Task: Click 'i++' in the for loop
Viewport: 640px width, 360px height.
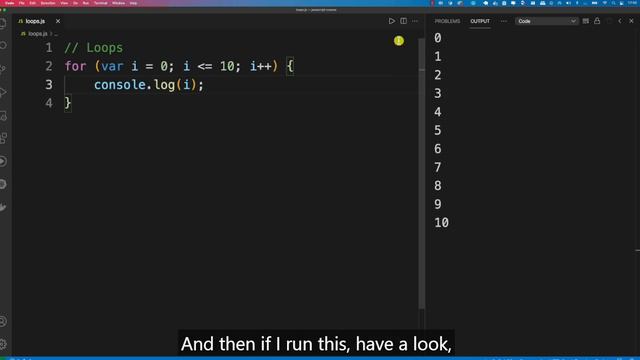Action: (x=261, y=66)
